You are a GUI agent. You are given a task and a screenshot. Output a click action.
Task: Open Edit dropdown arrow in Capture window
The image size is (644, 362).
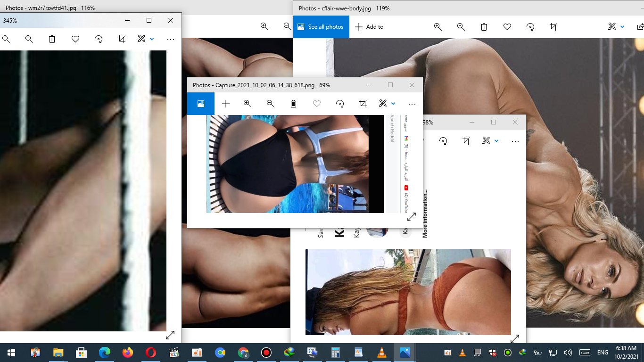(393, 104)
